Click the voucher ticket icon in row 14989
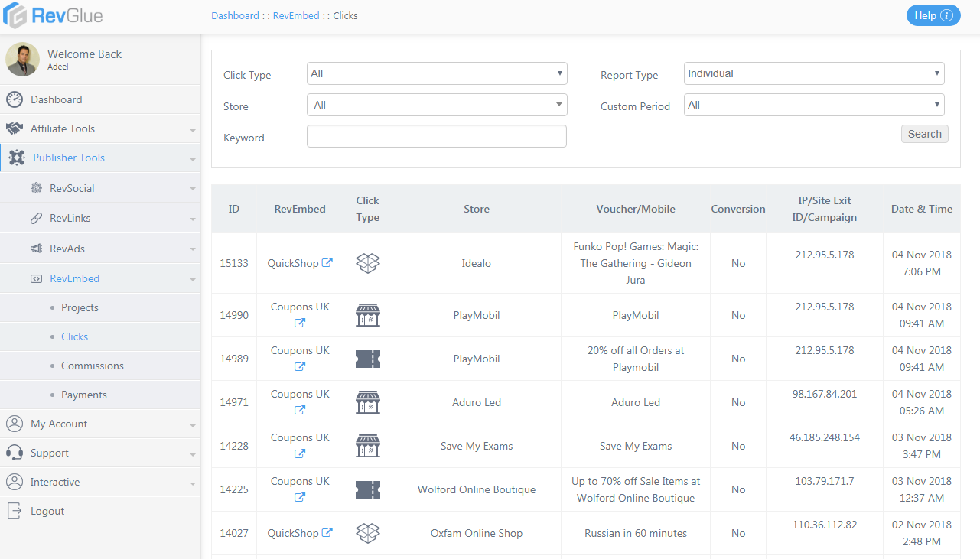The height and width of the screenshot is (559, 980). [368, 359]
